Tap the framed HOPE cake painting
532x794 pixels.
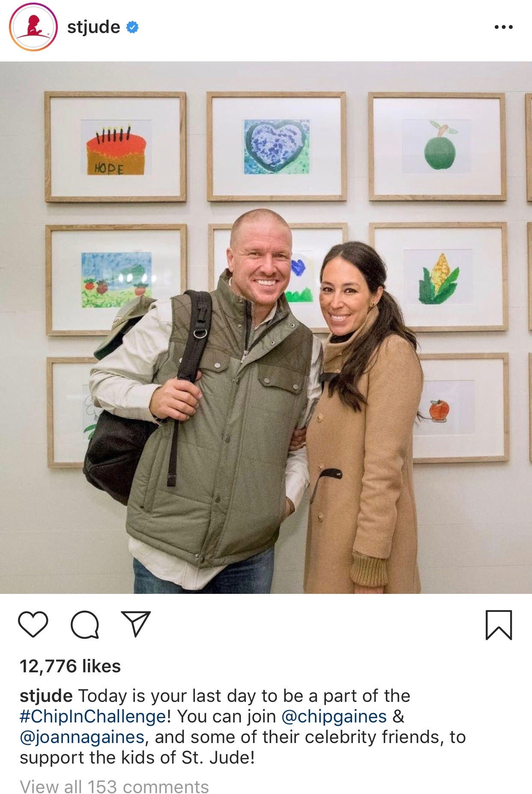click(x=116, y=147)
